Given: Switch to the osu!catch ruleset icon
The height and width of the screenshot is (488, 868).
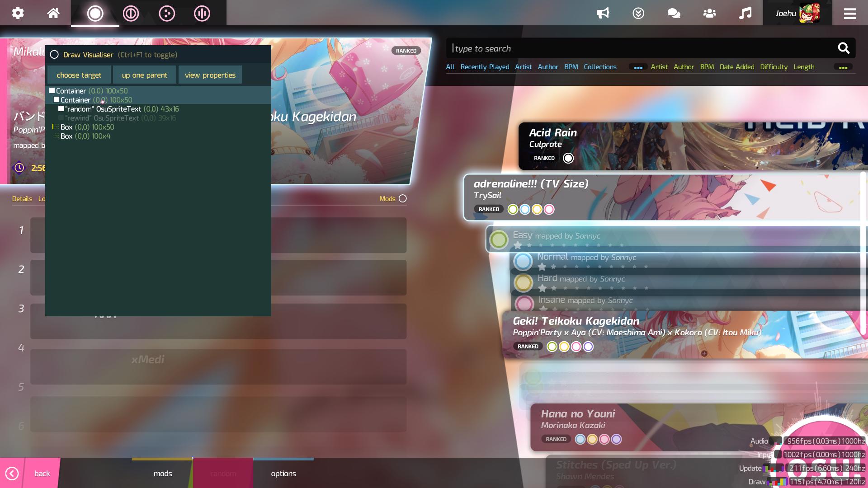Looking at the screenshot, I should (x=166, y=14).
